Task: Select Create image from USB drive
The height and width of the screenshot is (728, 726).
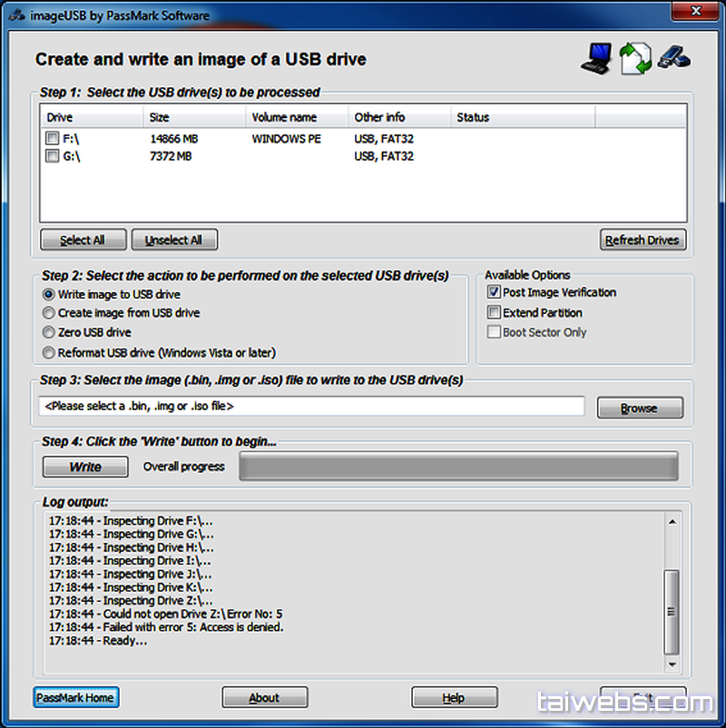Action: [x=48, y=312]
